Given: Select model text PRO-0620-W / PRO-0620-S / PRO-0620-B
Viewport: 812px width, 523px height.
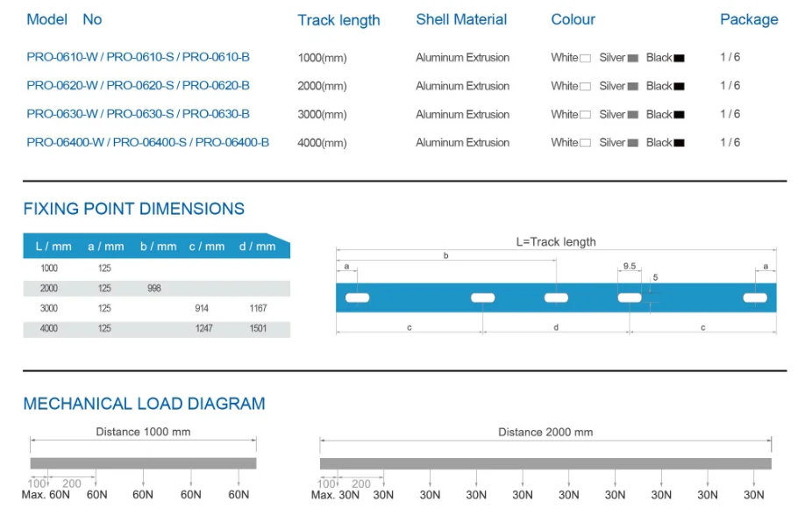Looking at the screenshot, I should pos(138,85).
